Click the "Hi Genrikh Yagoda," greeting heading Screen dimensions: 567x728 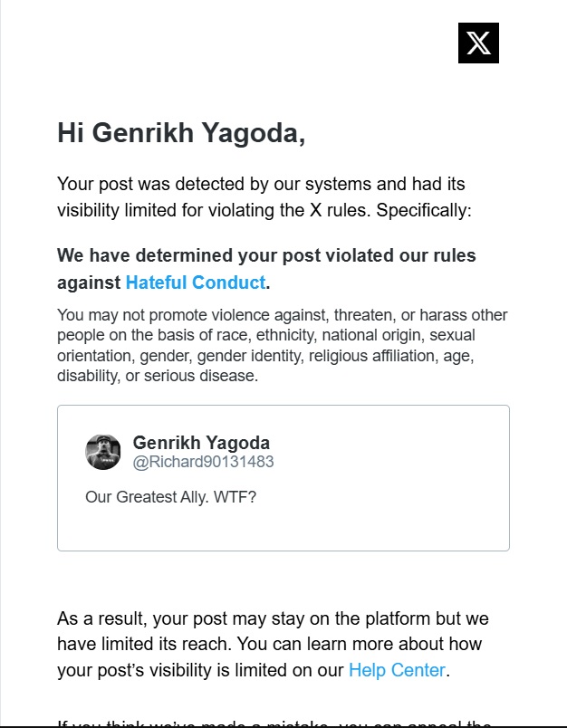click(181, 133)
